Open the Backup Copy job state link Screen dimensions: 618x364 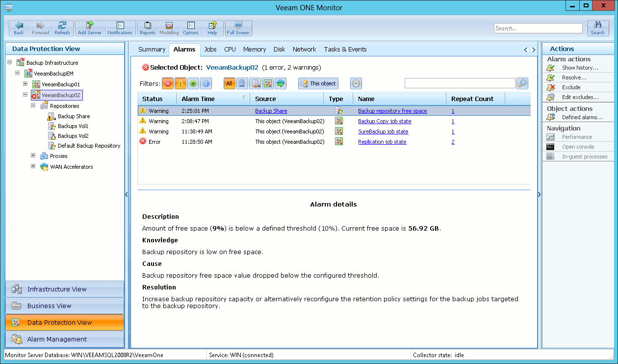pos(385,122)
